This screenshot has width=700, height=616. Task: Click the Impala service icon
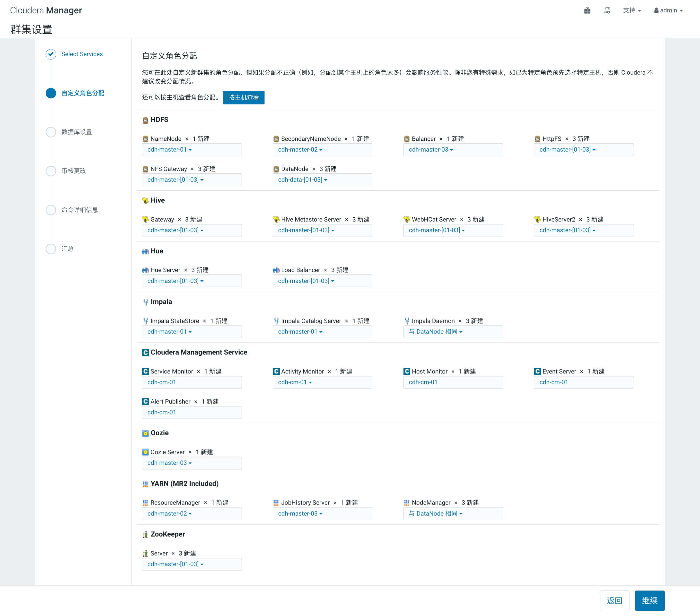coord(145,302)
